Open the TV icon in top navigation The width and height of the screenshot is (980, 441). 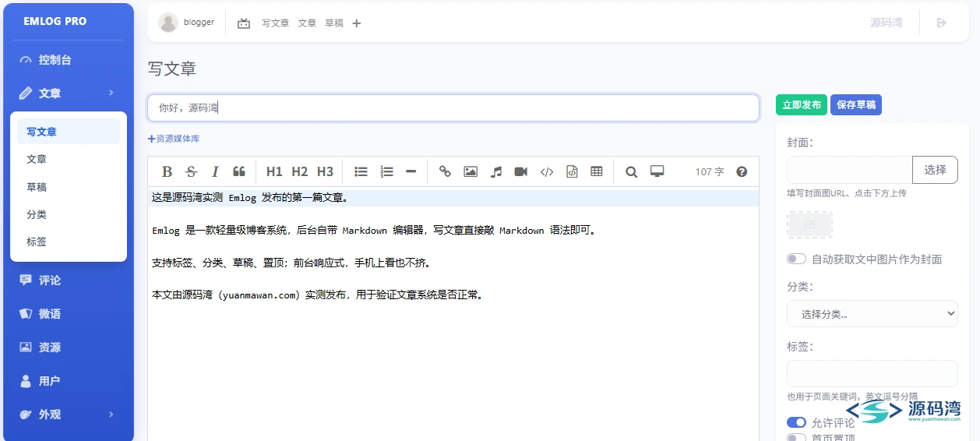244,23
